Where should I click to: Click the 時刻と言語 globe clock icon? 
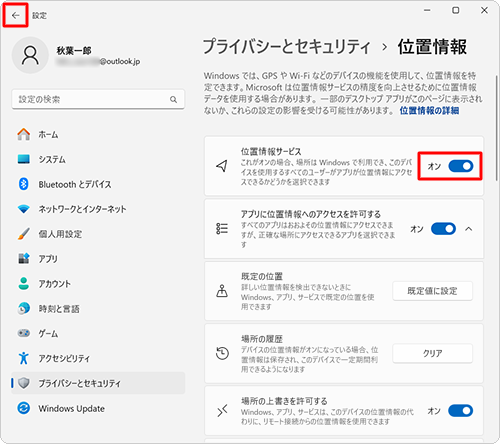click(x=24, y=309)
